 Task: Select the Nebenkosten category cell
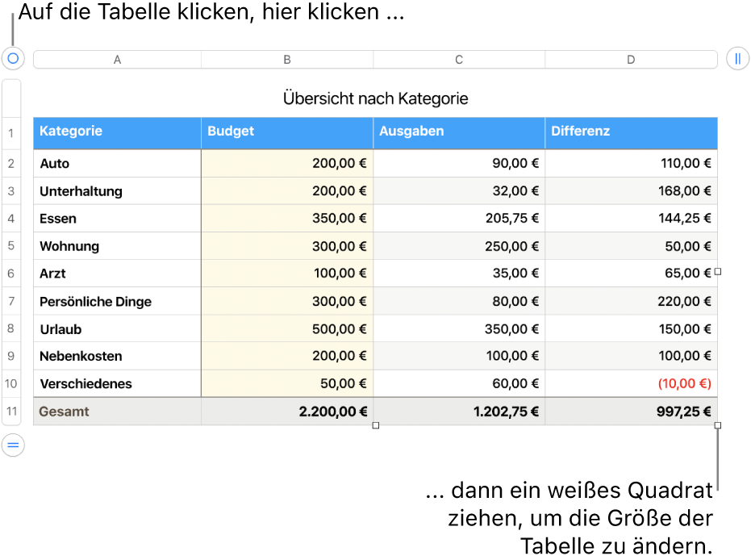[117, 356]
